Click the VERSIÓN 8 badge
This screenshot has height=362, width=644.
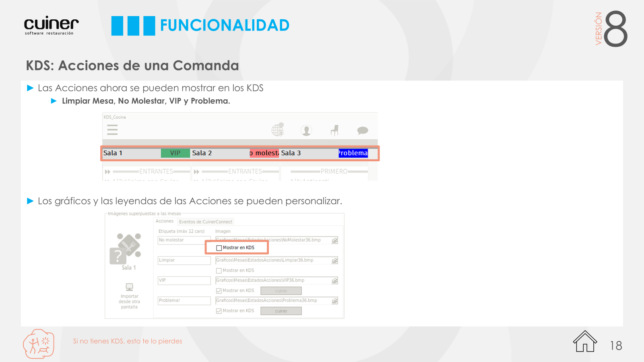(611, 28)
